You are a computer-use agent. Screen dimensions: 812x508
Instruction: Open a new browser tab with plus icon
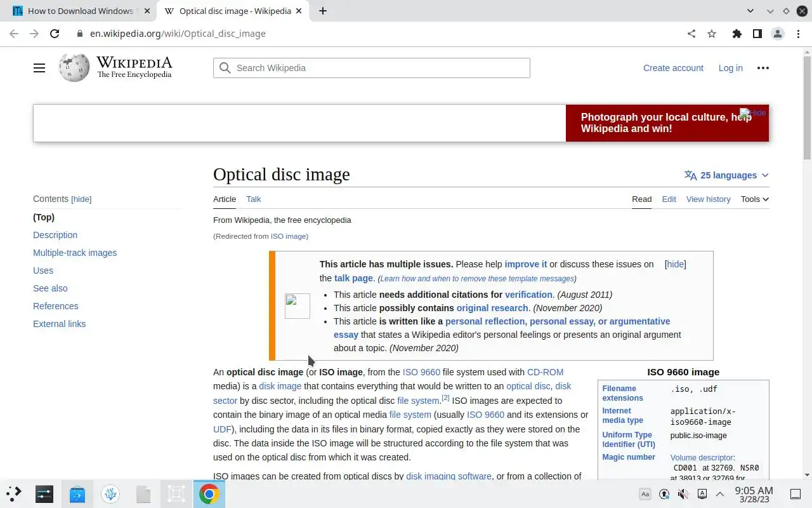[323, 11]
